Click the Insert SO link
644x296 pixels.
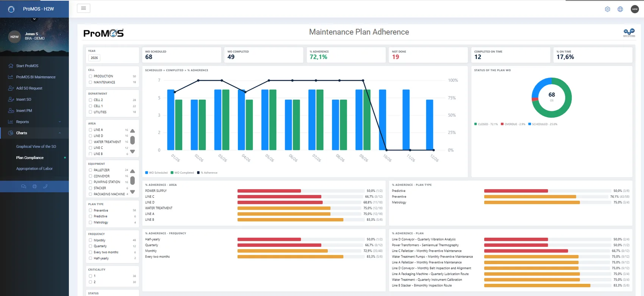[x=23, y=100]
